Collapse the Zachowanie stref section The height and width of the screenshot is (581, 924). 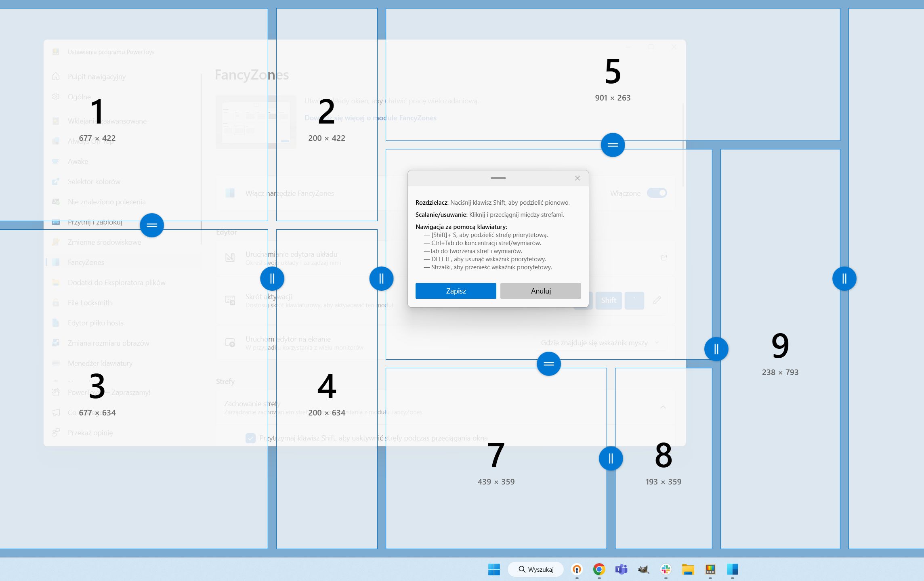pos(663,407)
